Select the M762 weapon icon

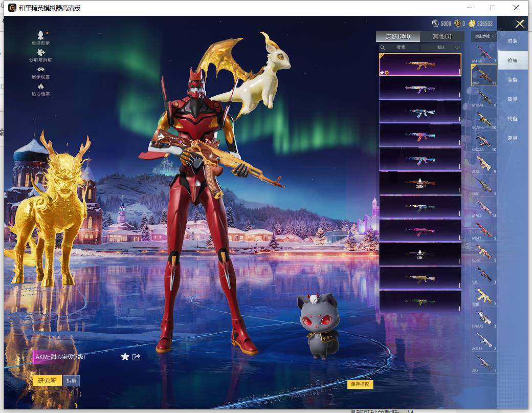484,208
